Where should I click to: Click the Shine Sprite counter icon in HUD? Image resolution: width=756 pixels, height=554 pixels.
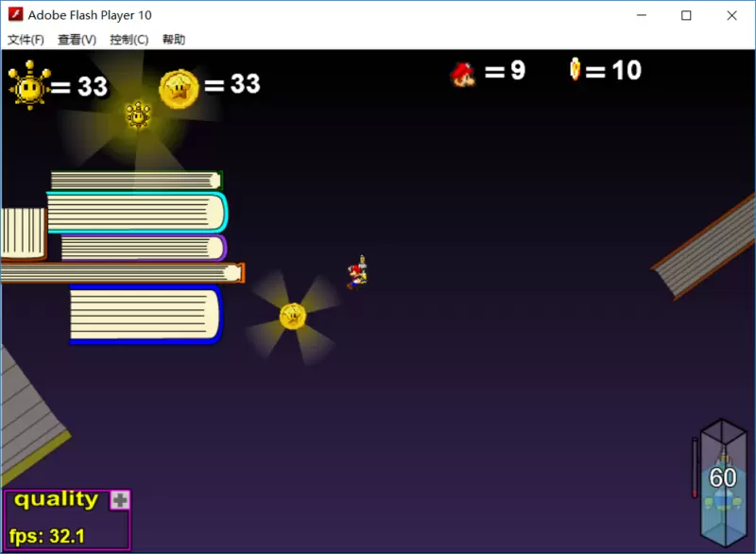[x=29, y=85]
